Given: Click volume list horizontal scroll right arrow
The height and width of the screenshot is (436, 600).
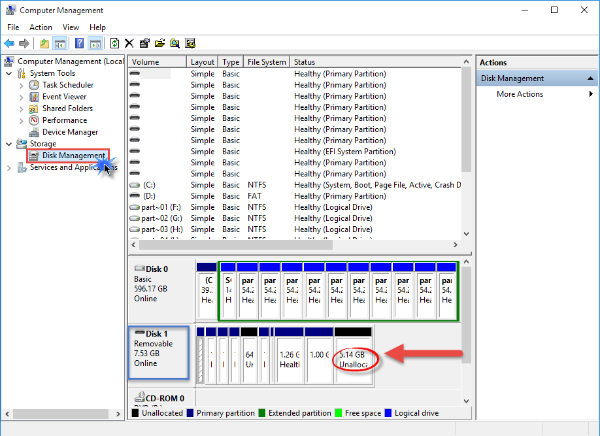Looking at the screenshot, I should tap(455, 245).
